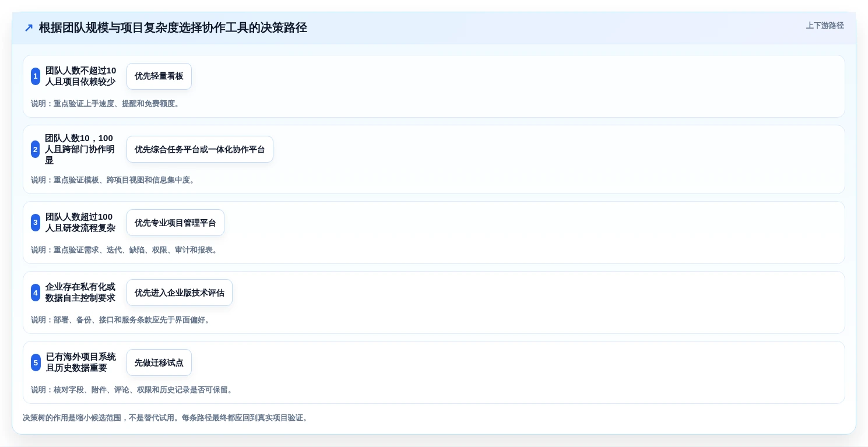Click step number 3 badge
This screenshot has width=868, height=447.
(36, 223)
